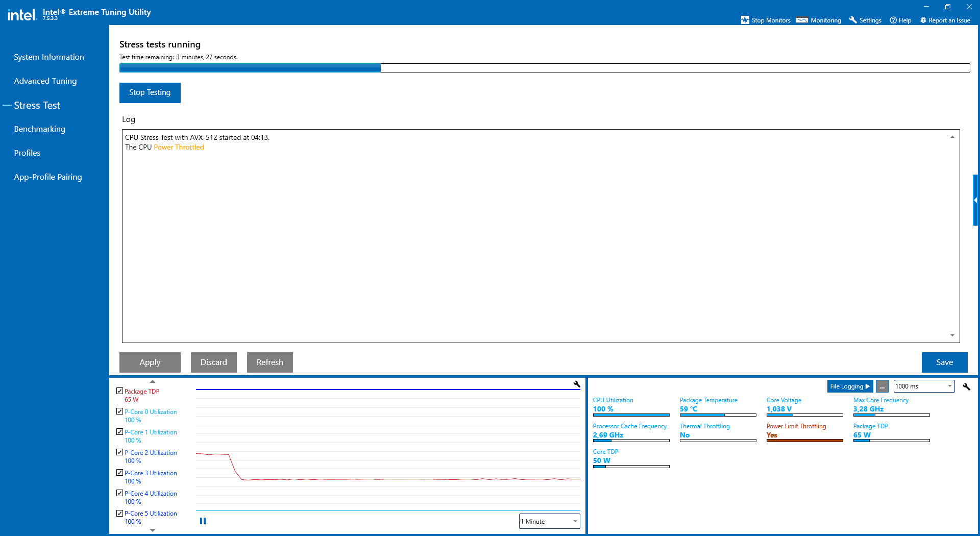Click the Refresh button
Viewport: 980px width, 536px height.
pos(270,362)
